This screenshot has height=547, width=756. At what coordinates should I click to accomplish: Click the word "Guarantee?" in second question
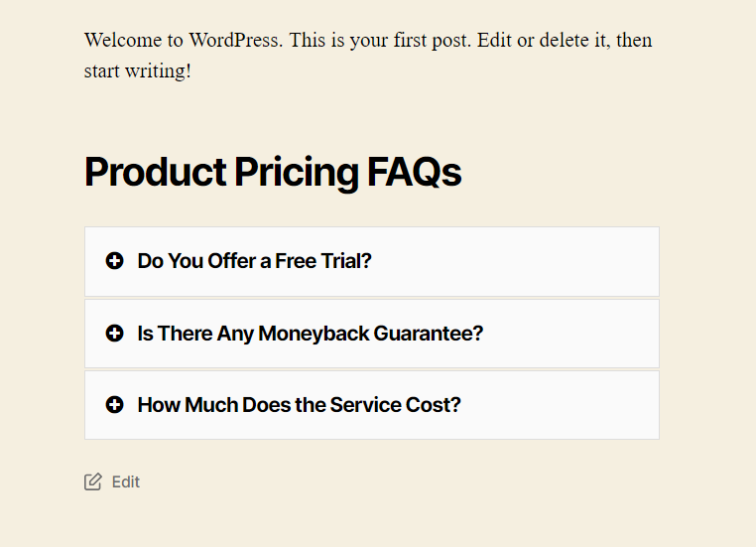tap(429, 334)
